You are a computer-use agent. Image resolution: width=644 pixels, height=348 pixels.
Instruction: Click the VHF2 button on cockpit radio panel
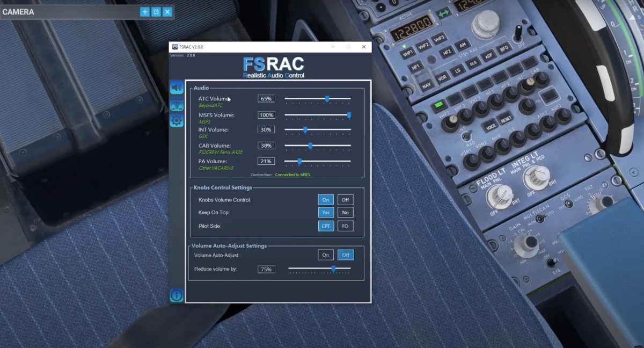tap(423, 46)
